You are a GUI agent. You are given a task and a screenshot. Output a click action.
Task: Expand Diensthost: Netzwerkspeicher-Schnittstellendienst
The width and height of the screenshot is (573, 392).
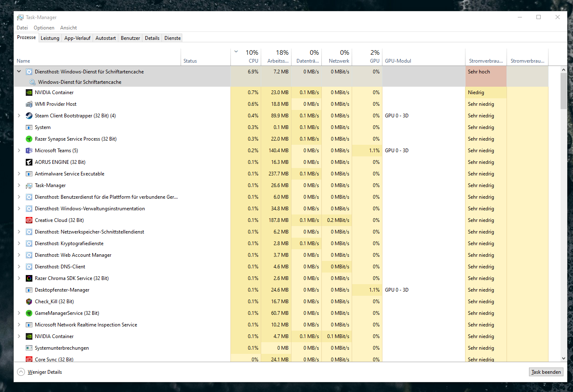pyautogui.click(x=19, y=232)
